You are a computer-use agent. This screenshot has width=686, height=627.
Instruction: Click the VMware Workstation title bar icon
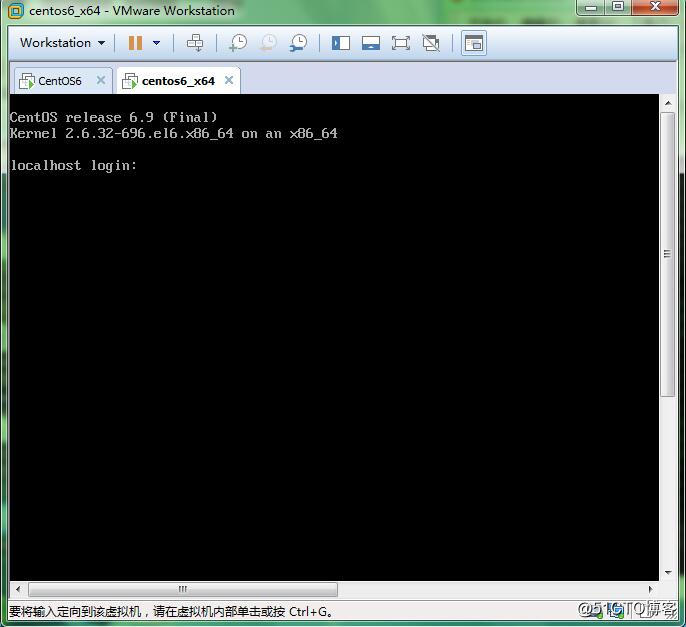pyautogui.click(x=16, y=11)
